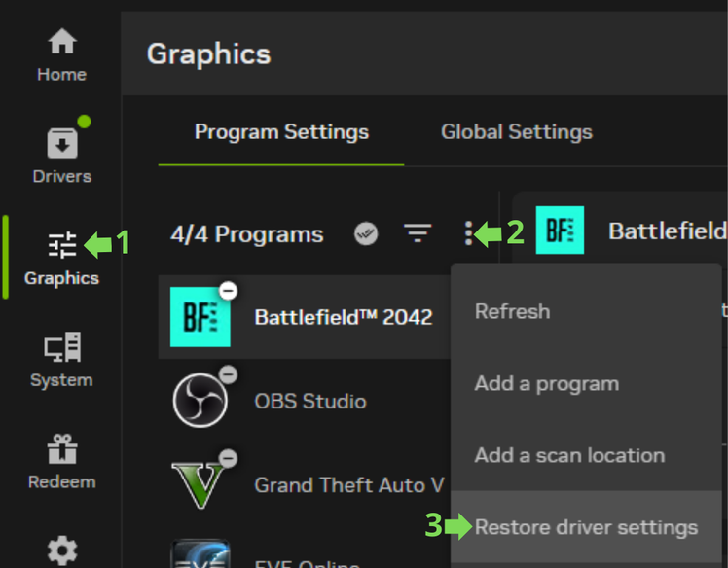Viewport: 728px width, 568px height.
Task: Choose Restore driver settings
Action: coord(586,527)
